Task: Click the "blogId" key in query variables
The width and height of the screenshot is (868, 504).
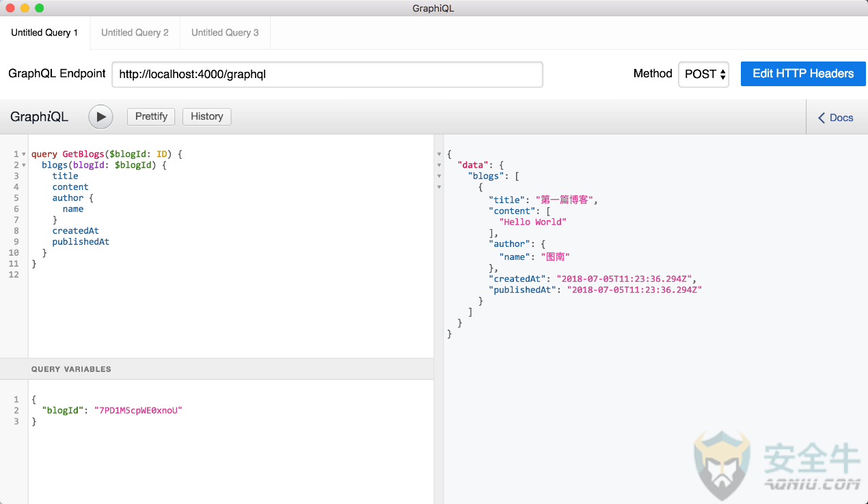Action: pos(63,410)
